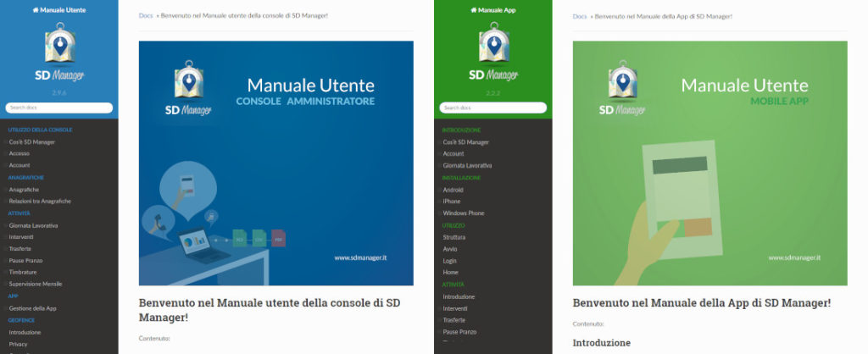Click the green Mobile App banner image
This screenshot has height=354, width=868.
pos(709,163)
